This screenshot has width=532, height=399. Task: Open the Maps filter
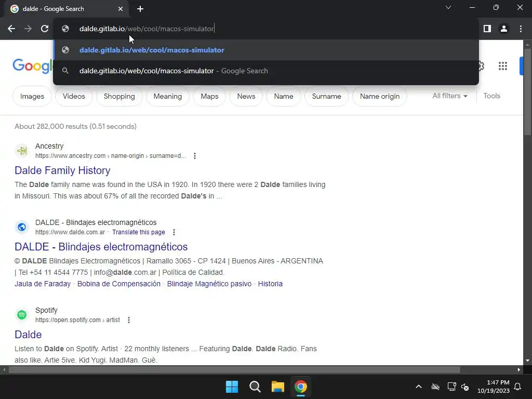point(209,96)
